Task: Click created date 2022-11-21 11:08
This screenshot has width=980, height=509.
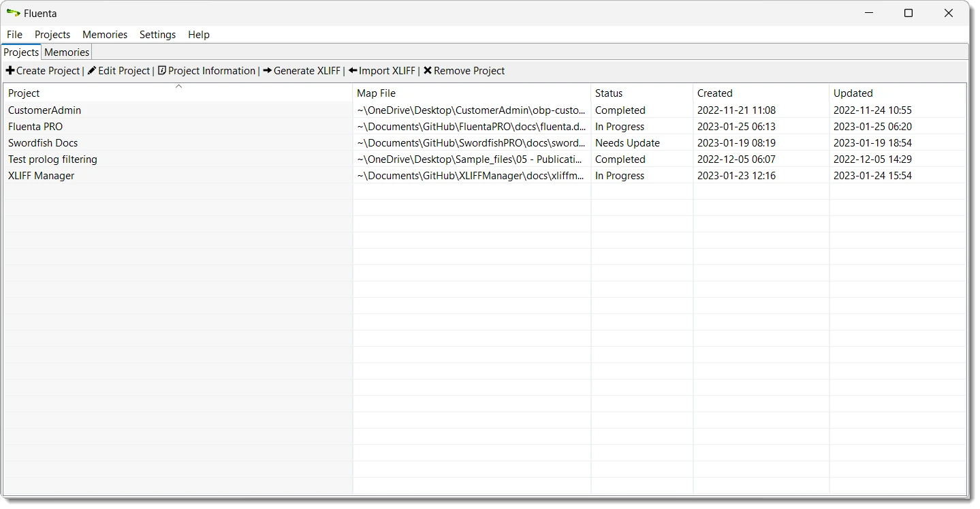Action: 736,110
